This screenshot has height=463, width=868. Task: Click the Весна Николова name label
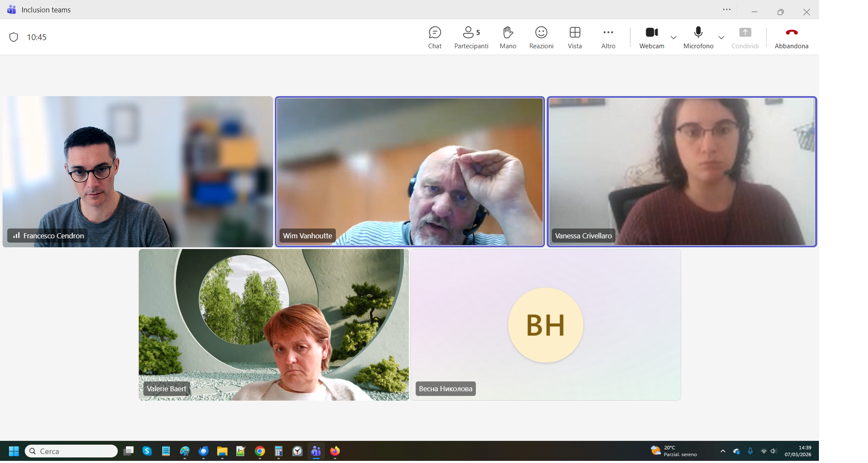point(446,389)
